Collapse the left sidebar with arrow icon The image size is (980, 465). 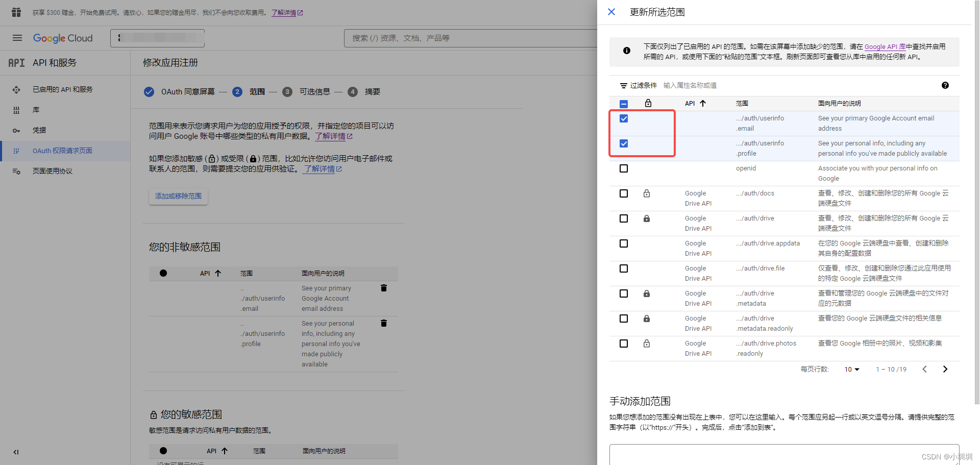pos(16,452)
